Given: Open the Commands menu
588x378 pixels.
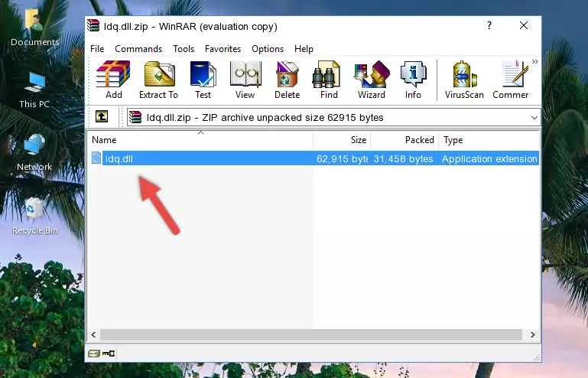Looking at the screenshot, I should 138,49.
